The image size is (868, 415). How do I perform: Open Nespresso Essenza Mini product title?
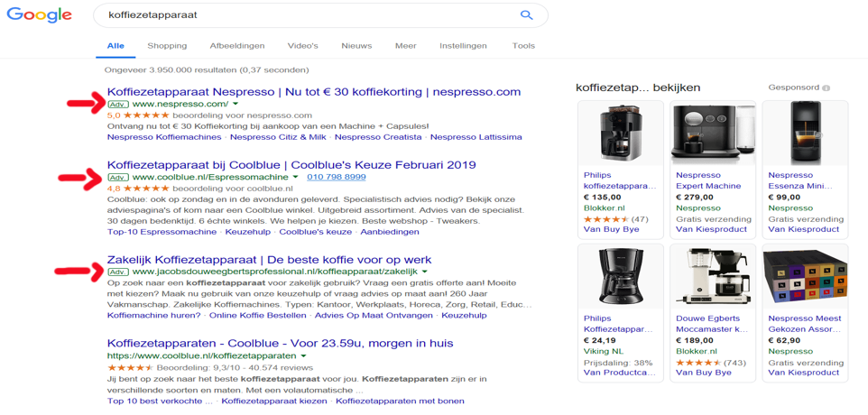799,180
